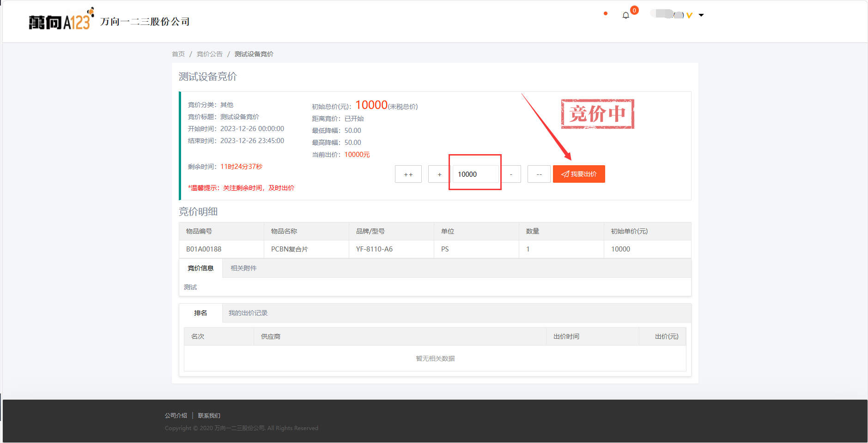This screenshot has height=443, width=868.
Task: Open the user account dropdown arrow
Action: tap(701, 15)
